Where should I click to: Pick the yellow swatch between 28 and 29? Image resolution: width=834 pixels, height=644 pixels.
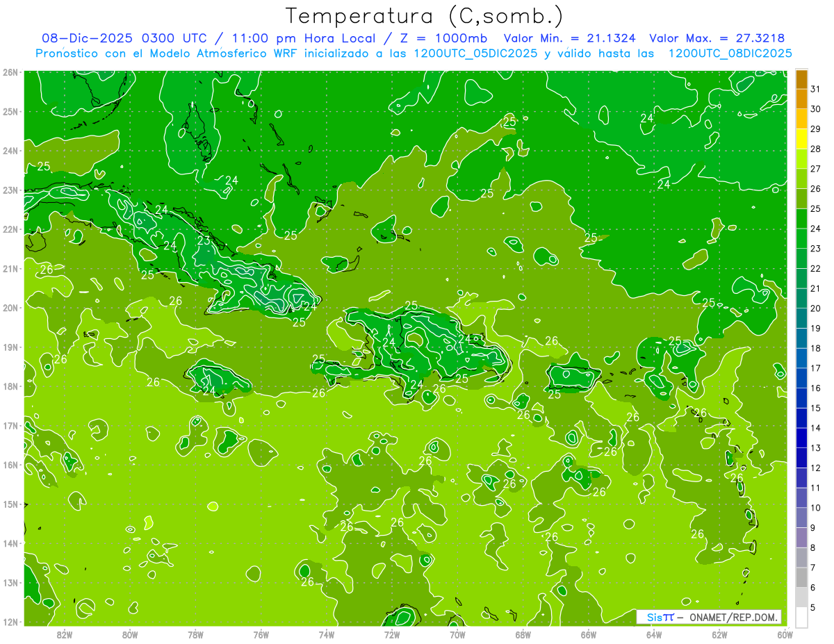pyautogui.click(x=801, y=139)
